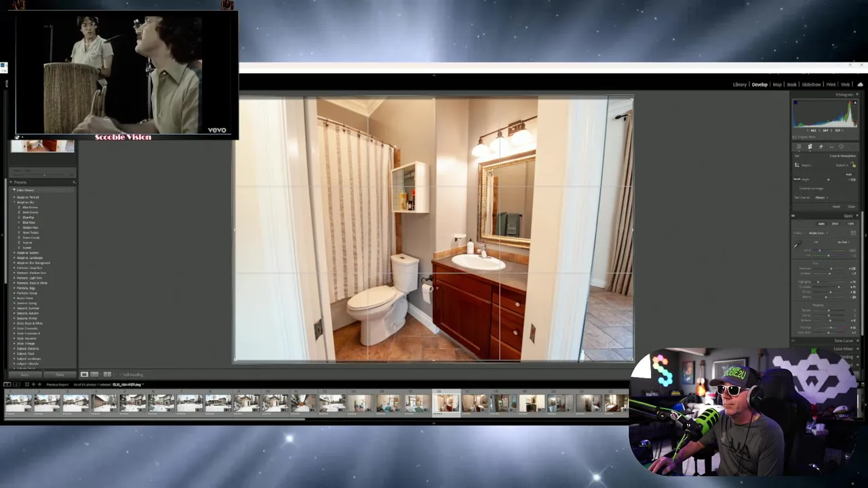Pick the White Balance eyedropper tool

[x=797, y=245]
